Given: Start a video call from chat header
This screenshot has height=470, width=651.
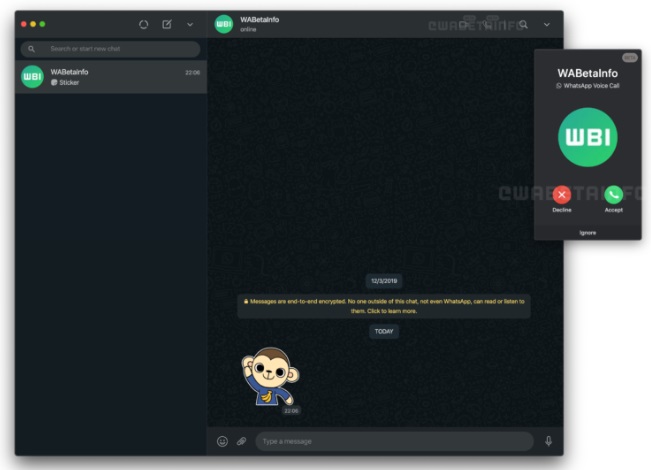Looking at the screenshot, I should click(x=465, y=24).
